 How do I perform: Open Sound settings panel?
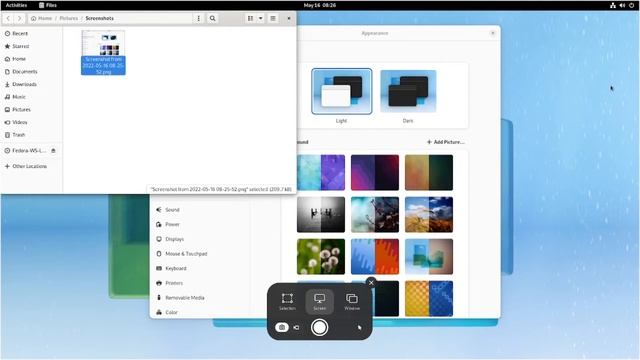click(200, 210)
